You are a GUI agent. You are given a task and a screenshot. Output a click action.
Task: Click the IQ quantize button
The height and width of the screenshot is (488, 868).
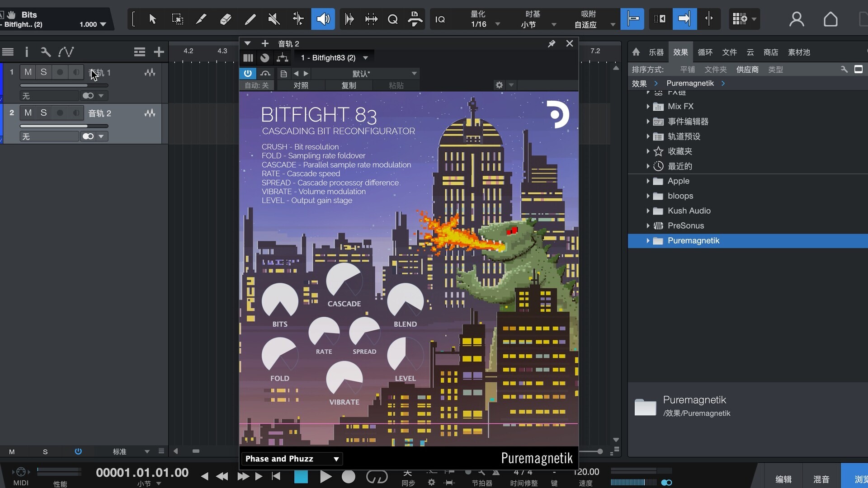click(440, 19)
